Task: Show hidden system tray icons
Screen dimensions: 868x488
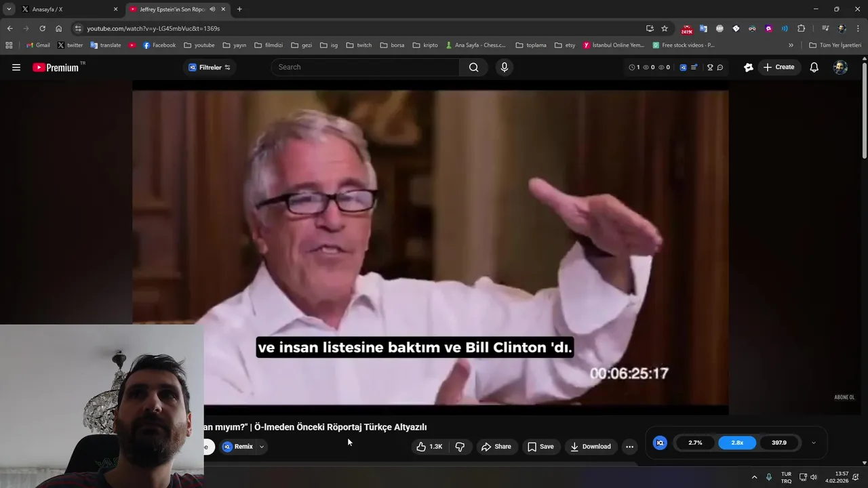Action: [x=754, y=477]
